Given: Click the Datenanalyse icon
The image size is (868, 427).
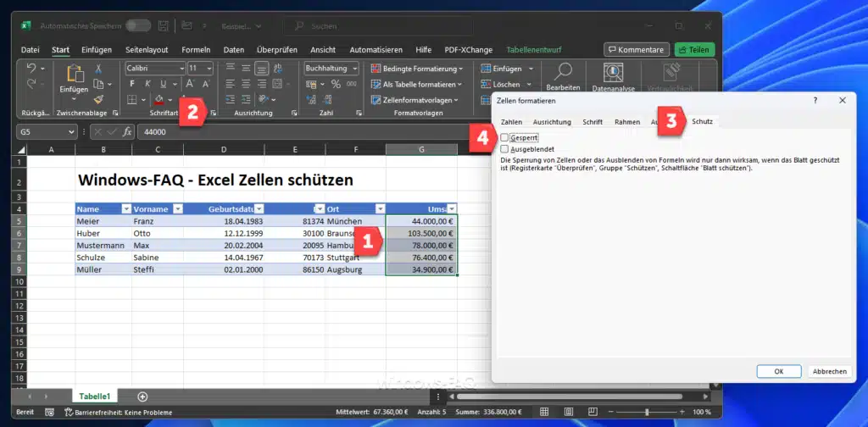Looking at the screenshot, I should [613, 73].
